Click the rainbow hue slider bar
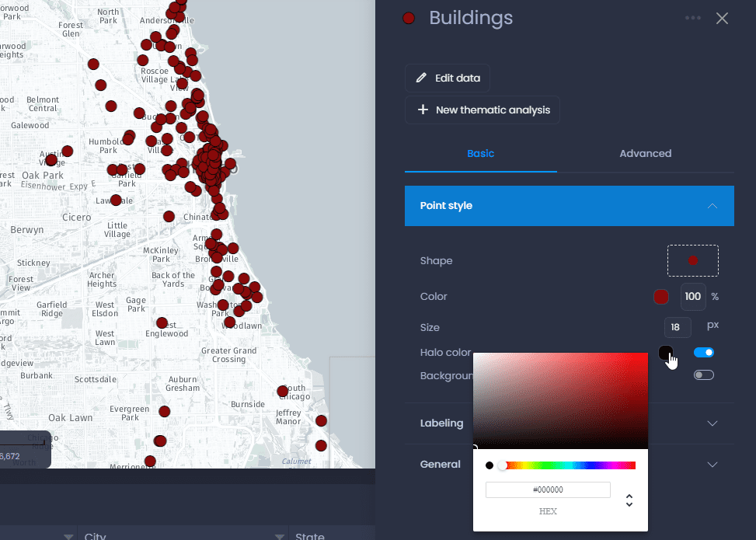 [569, 465]
